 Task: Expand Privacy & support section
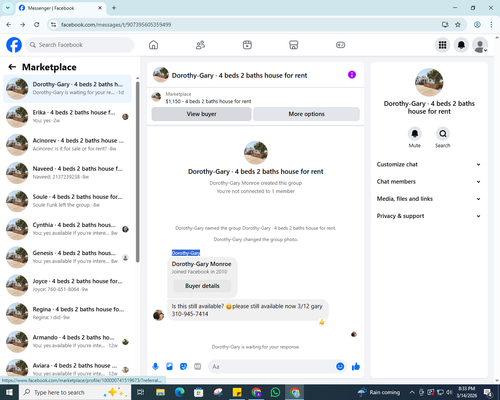(429, 216)
